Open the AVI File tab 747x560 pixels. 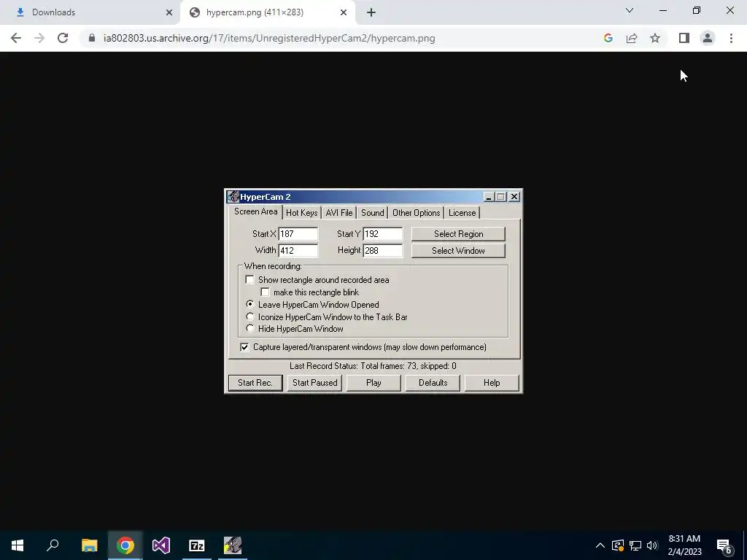click(339, 213)
